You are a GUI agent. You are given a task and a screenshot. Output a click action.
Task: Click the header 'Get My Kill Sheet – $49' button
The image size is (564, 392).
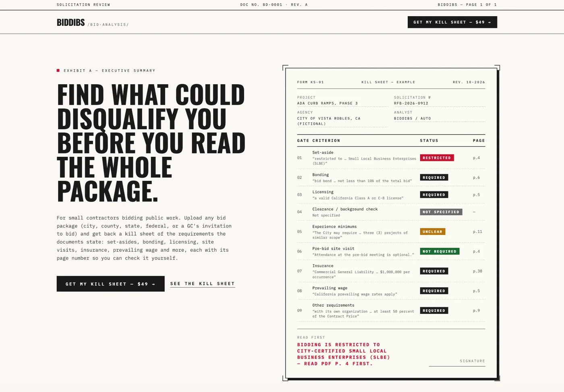tap(452, 22)
